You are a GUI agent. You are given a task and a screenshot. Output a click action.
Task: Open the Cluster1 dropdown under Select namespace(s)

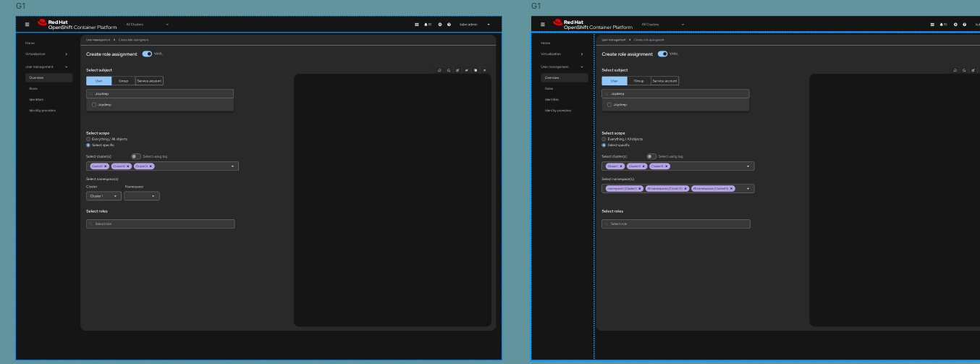(104, 196)
